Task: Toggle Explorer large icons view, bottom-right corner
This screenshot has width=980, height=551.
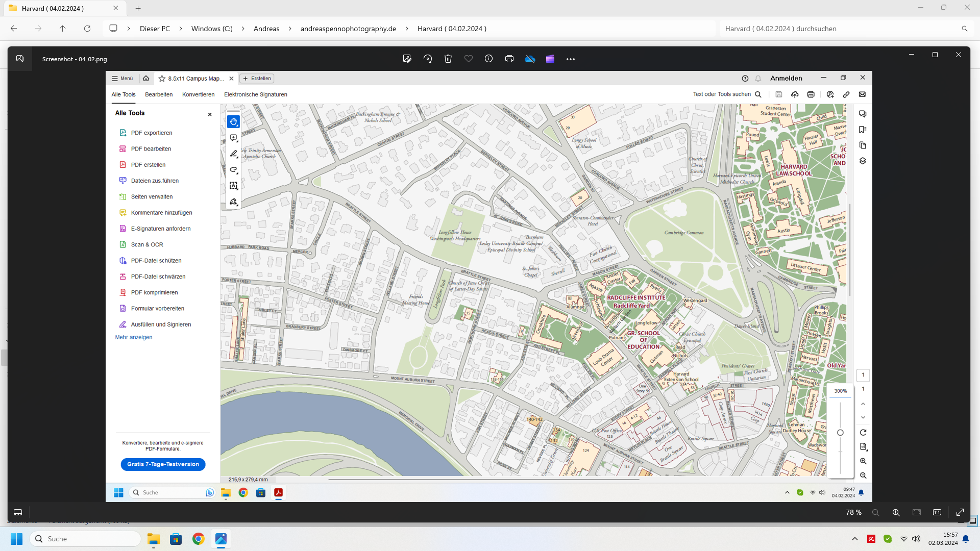Action: [x=973, y=521]
